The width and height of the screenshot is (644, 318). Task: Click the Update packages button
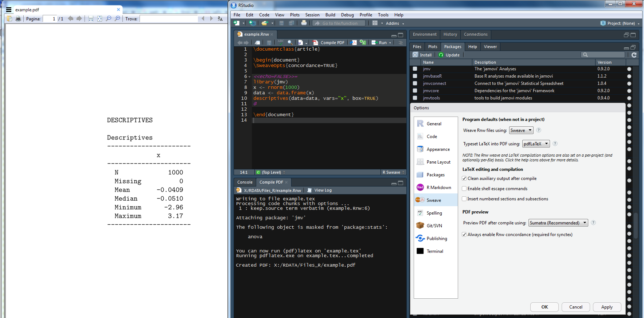pyautogui.click(x=449, y=55)
